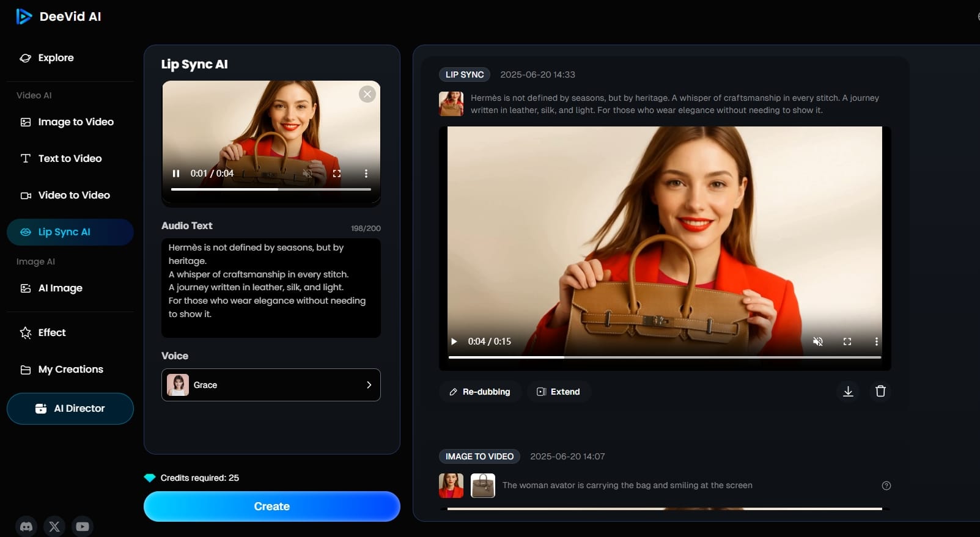Open Image to Video in sidebar
This screenshot has width=980, height=537.
click(x=70, y=122)
